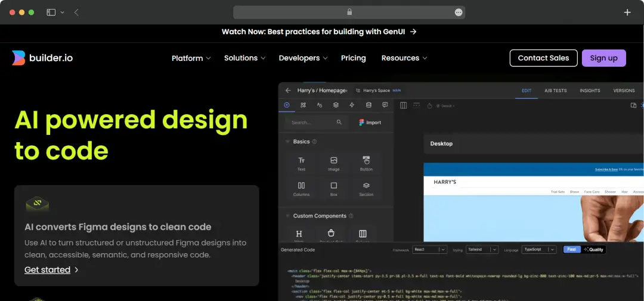Expand the Platform nav menu
The height and width of the screenshot is (301, 644).
191,58
